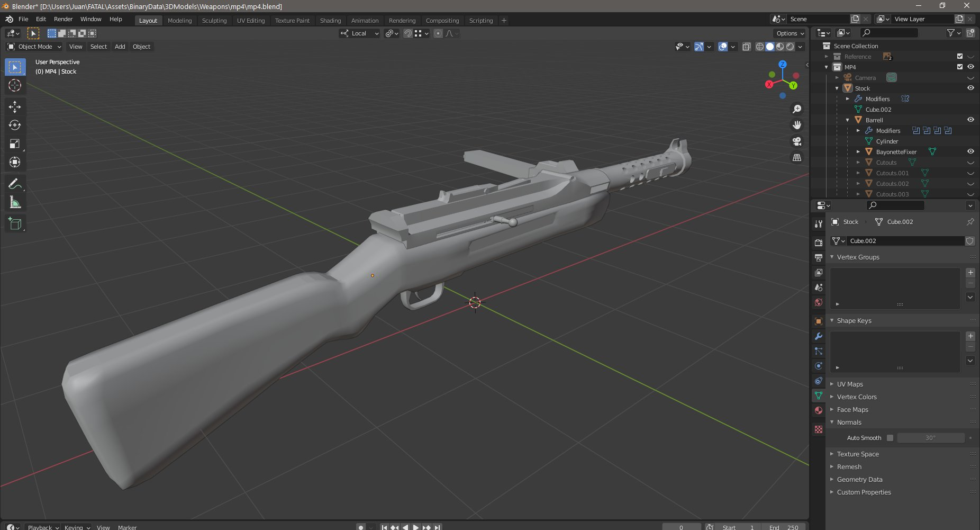Switch perspective/orthographic grid icon
The width and height of the screenshot is (980, 530).
[797, 157]
